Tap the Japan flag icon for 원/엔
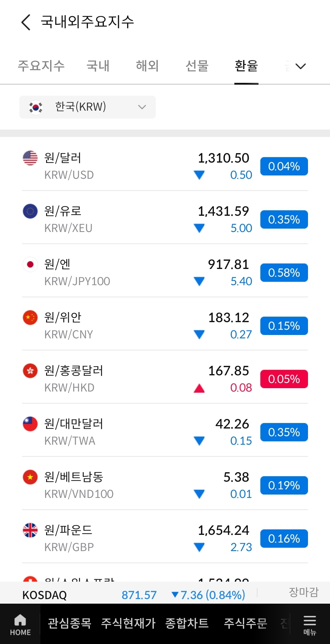The image size is (330, 644). coord(30,264)
